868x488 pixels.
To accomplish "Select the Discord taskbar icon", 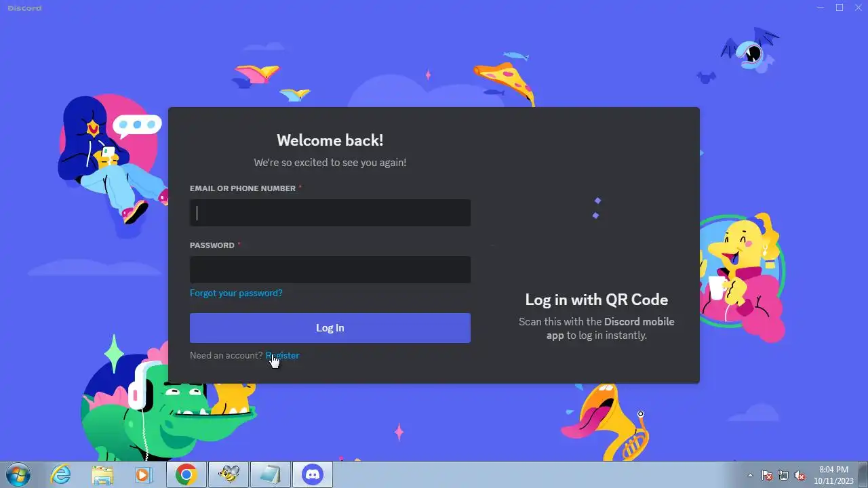I will pos(313,474).
